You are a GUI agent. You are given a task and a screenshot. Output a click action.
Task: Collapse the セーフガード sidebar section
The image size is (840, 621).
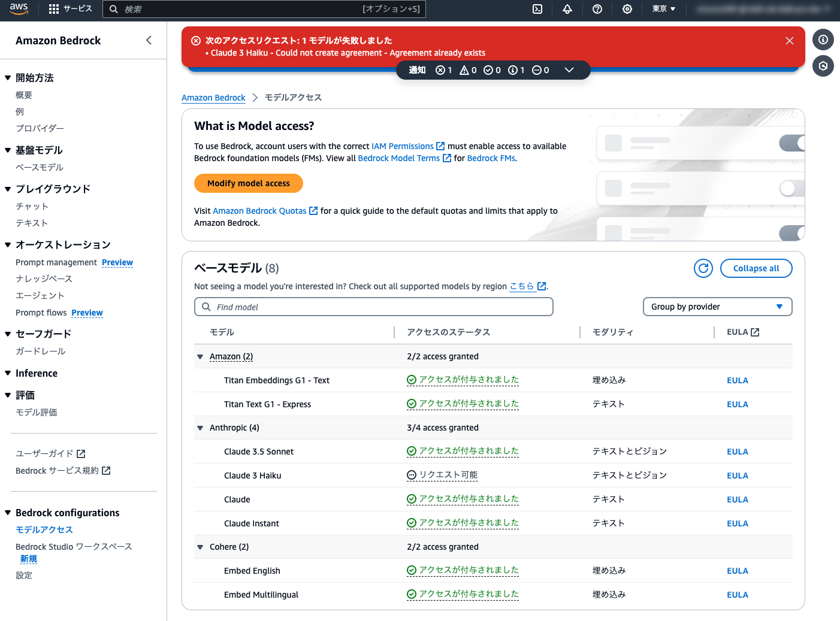[8, 334]
